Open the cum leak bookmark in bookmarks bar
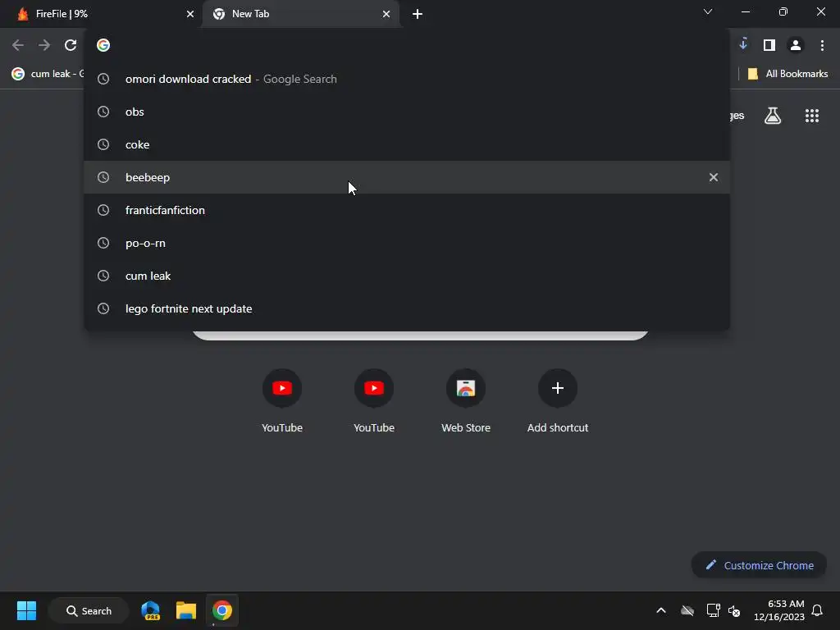Screen dimensions: 840x630 click(47, 74)
